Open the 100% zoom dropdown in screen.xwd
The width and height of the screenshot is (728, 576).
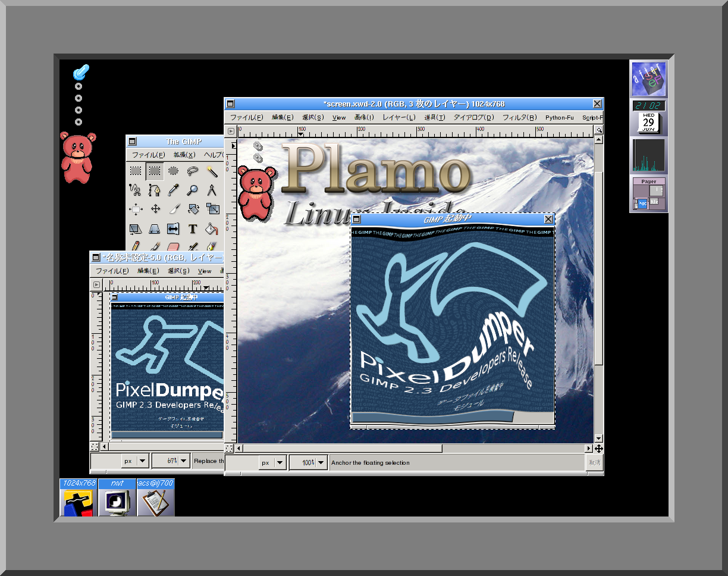(309, 462)
